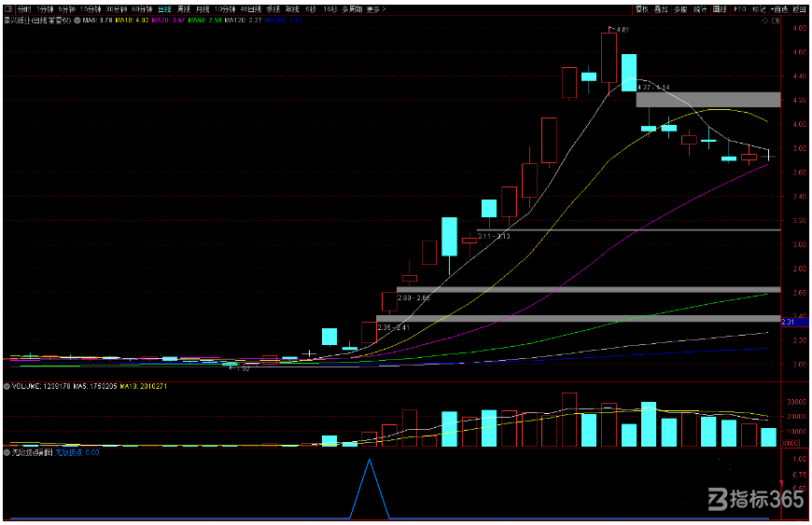812x525 pixels.
Task: Click the 无敌拐点: 0.00 value label
Action: pos(77,452)
